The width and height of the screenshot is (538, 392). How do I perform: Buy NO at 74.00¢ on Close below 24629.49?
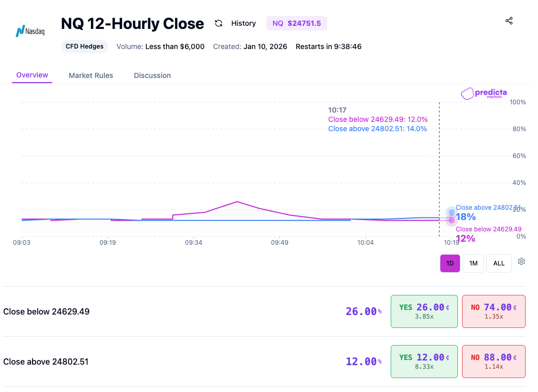point(494,311)
